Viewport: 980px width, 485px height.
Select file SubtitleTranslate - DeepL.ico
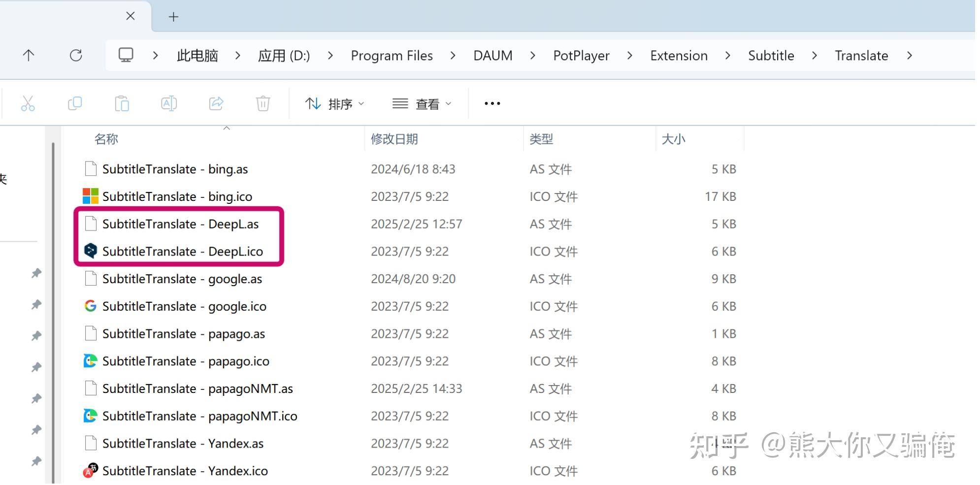[x=183, y=252]
